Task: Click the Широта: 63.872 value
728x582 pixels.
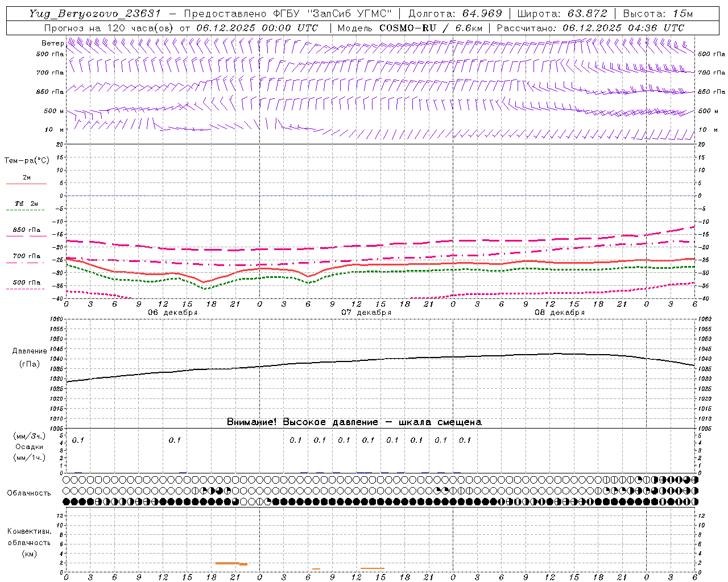Action: click(x=562, y=14)
